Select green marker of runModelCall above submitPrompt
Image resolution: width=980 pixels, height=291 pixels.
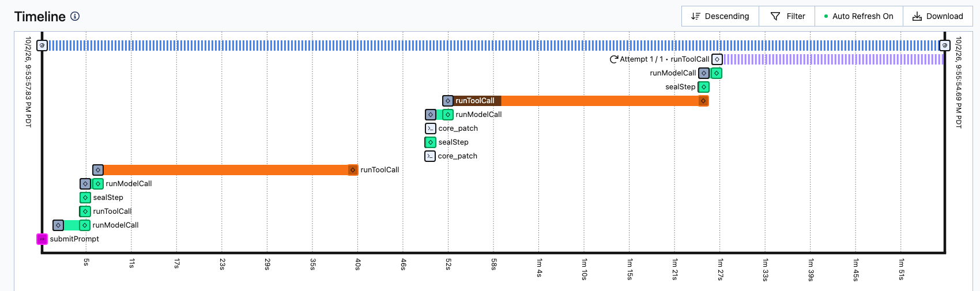coord(85,225)
